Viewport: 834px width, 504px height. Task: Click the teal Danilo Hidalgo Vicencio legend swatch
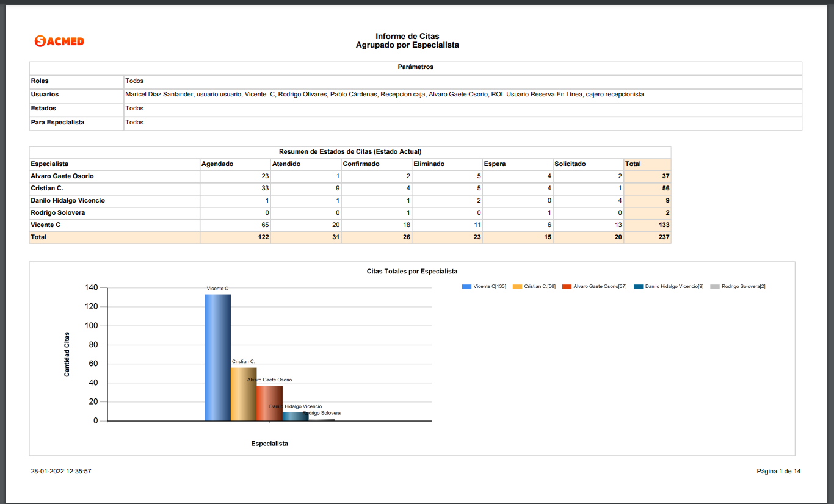pos(639,286)
